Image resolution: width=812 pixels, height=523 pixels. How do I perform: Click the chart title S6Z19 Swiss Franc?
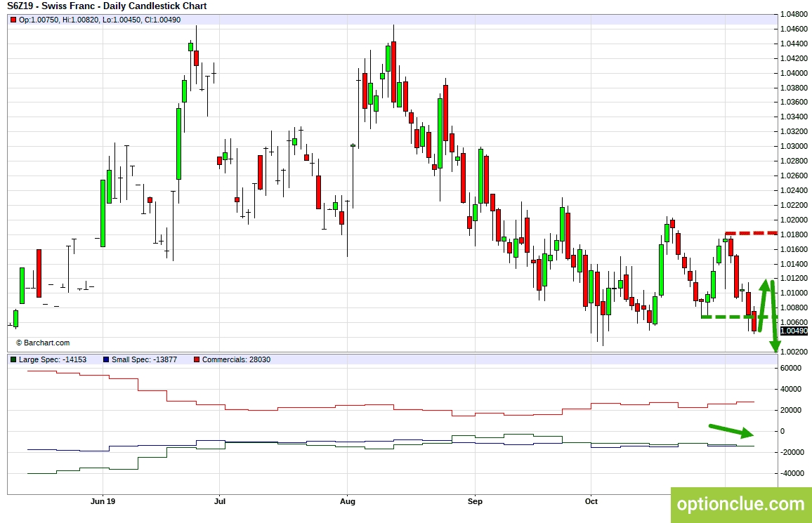click(x=107, y=6)
